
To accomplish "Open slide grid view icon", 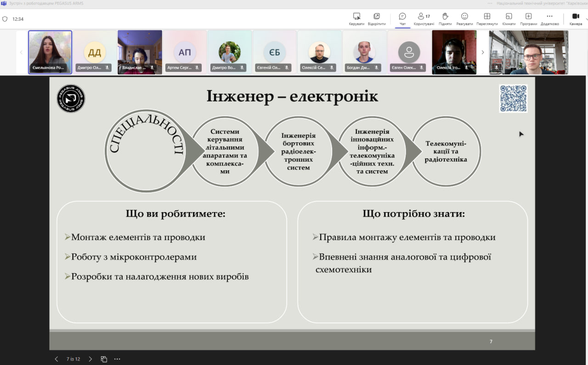I will (x=104, y=359).
